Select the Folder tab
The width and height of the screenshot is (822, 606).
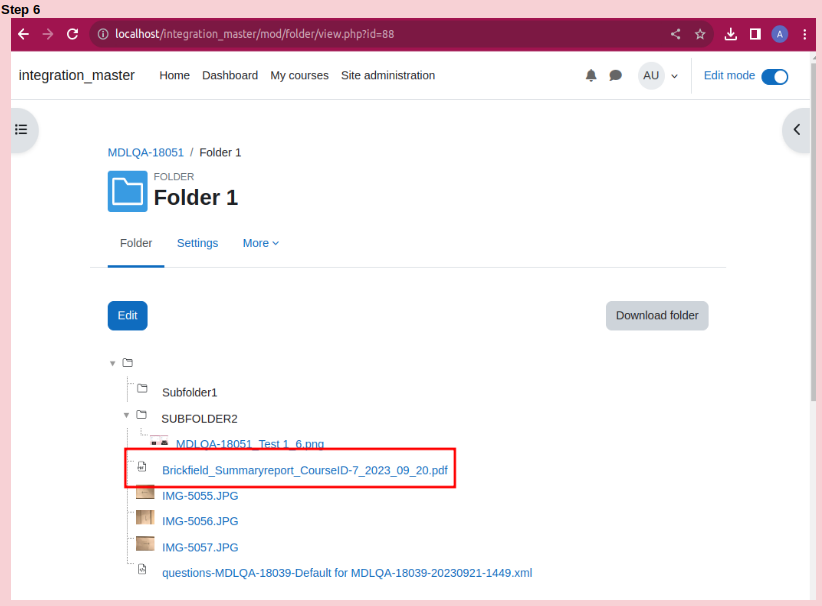tap(136, 243)
